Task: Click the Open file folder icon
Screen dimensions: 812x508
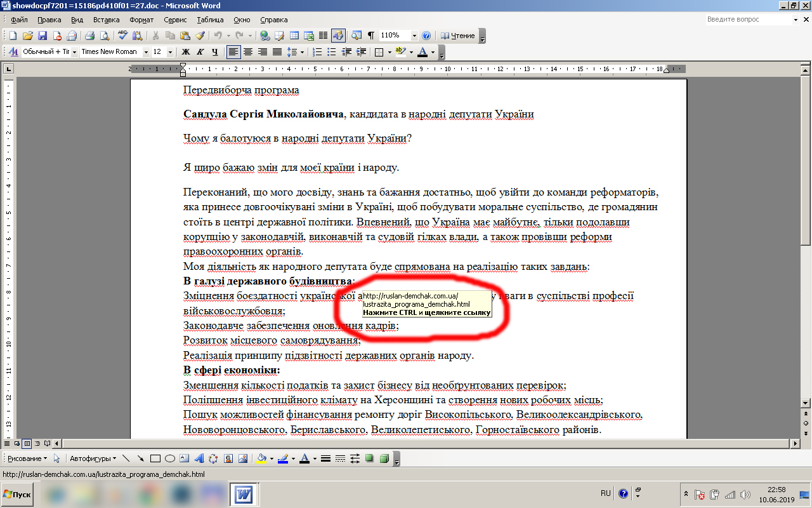Action: click(x=27, y=36)
